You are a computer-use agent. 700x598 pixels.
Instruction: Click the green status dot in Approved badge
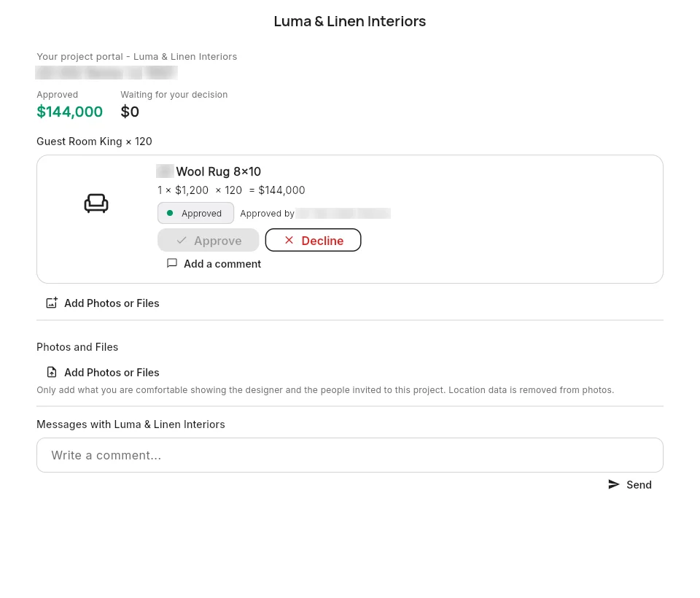(170, 213)
